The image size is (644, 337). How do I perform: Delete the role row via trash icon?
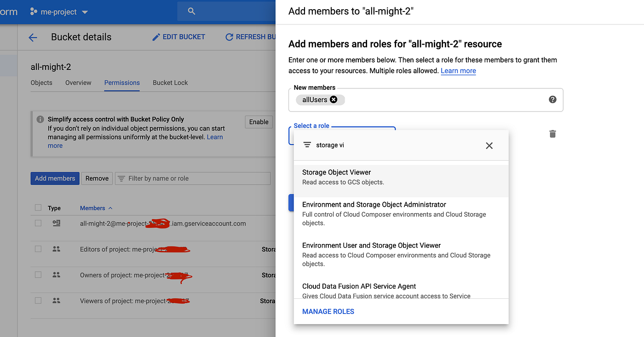click(x=552, y=134)
